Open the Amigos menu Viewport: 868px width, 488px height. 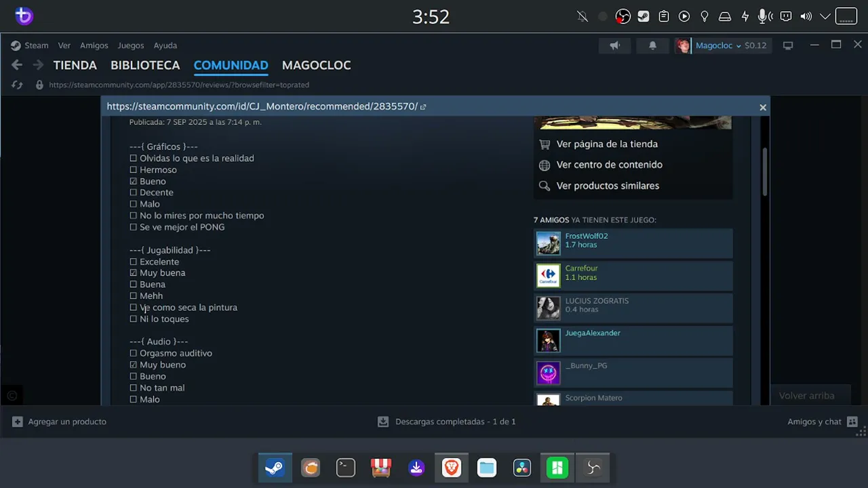(94, 45)
